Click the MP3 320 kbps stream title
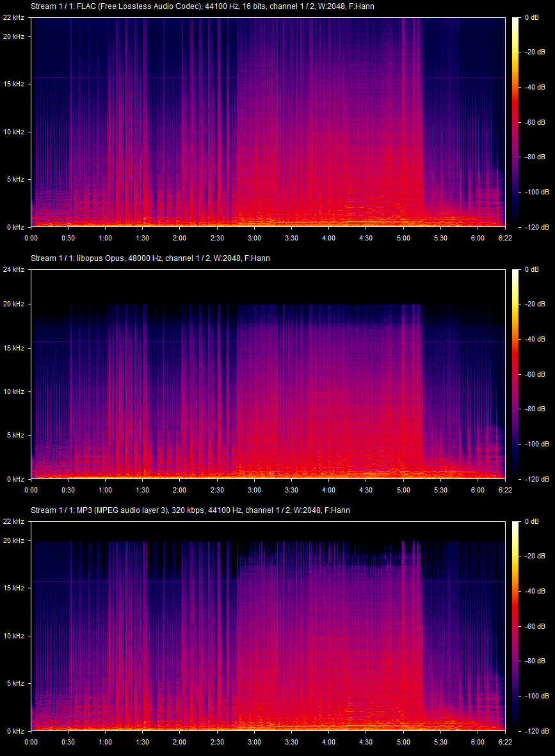This screenshot has height=756, width=555. pos(190,510)
